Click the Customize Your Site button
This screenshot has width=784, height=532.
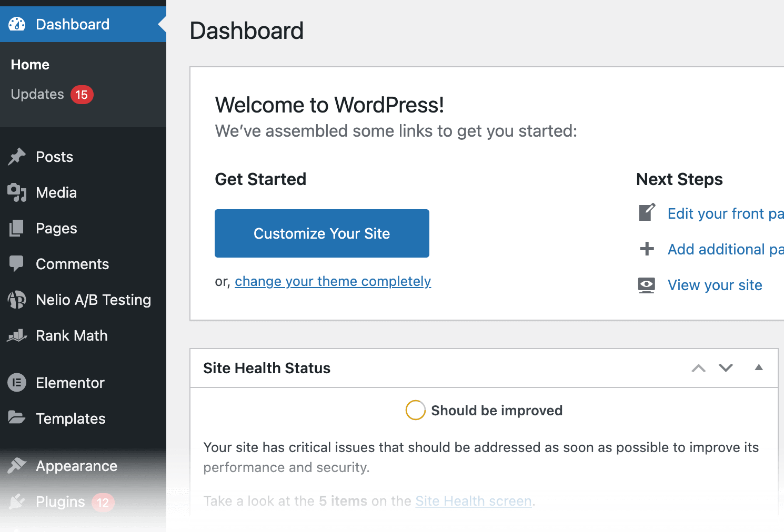click(x=321, y=233)
